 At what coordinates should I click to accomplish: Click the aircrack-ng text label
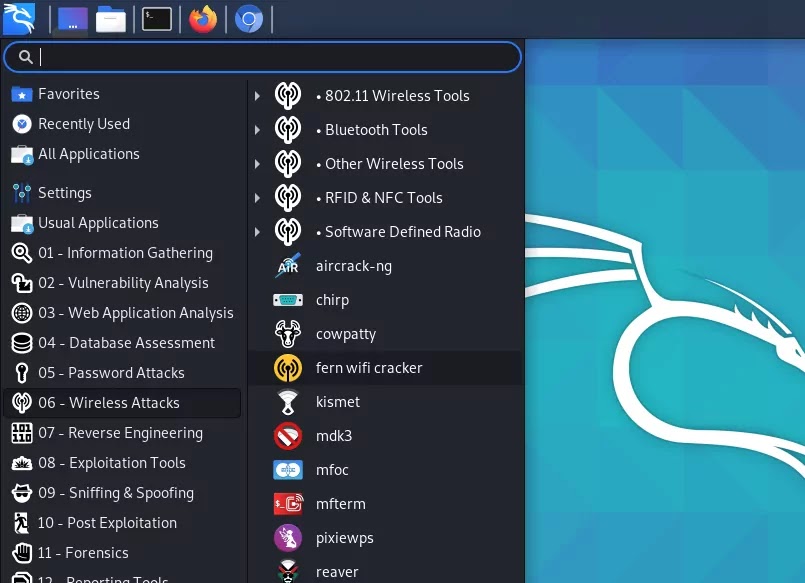[354, 266]
